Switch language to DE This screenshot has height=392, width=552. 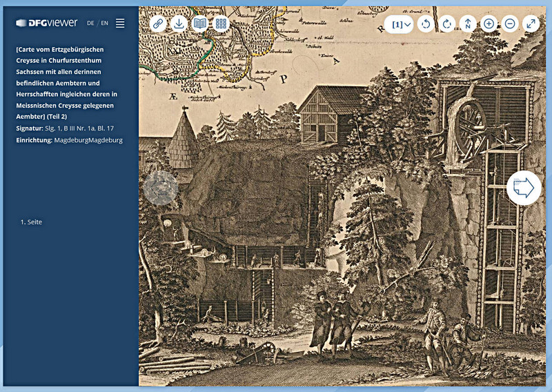(90, 23)
